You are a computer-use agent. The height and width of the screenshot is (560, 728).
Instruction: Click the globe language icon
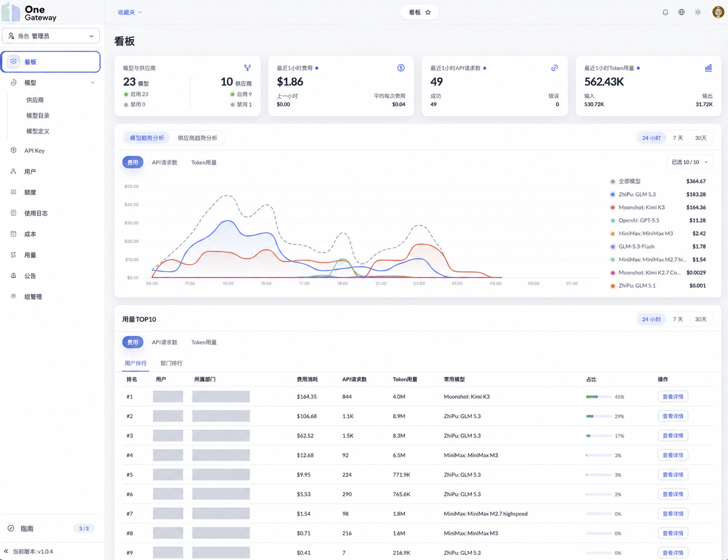(681, 12)
